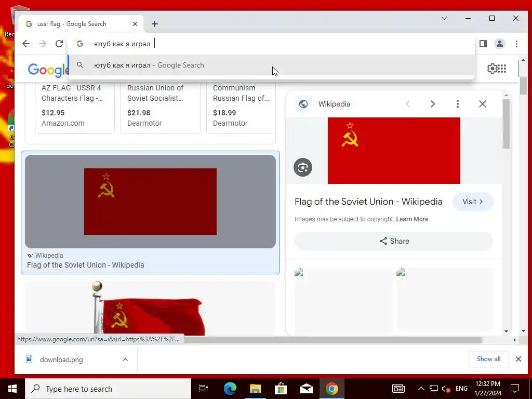Click the horizontal scrollbar at page bottom
The width and height of the screenshot is (532, 399).
click(333, 340)
